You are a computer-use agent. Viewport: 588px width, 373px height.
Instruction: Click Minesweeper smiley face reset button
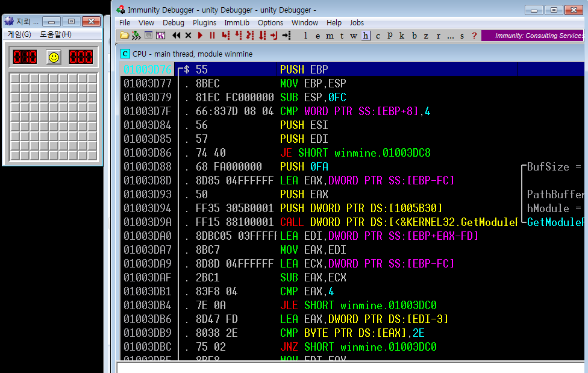coord(54,57)
